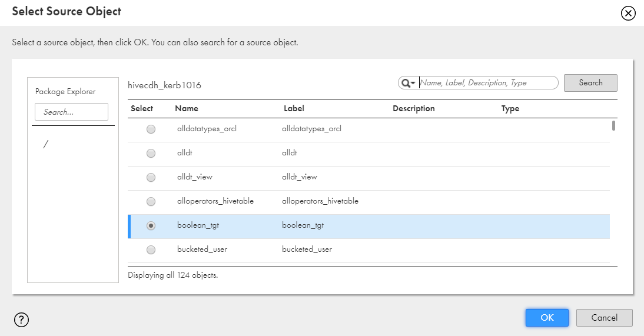Click the alloperators_hivetable label cell
Viewport: 644px width, 336px height.
coord(320,201)
